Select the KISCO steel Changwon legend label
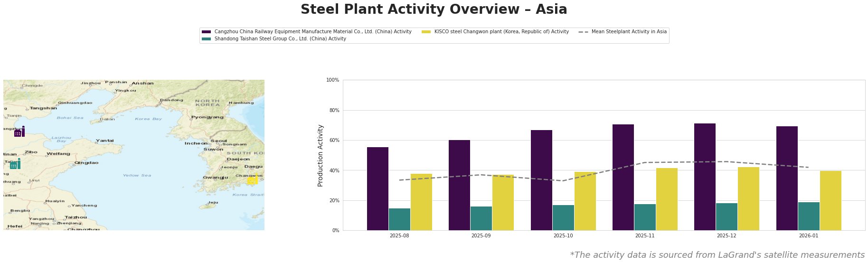The width and height of the screenshot is (868, 263). 501,32
